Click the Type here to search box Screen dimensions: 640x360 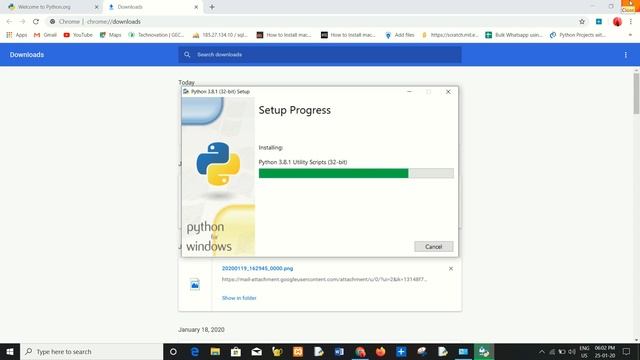click(91, 351)
